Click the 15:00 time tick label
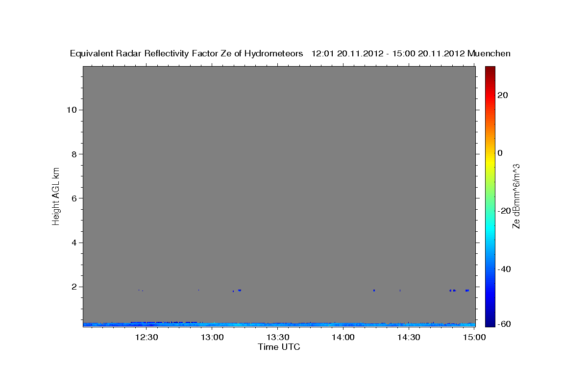The height and width of the screenshot is (392, 588). [x=474, y=337]
